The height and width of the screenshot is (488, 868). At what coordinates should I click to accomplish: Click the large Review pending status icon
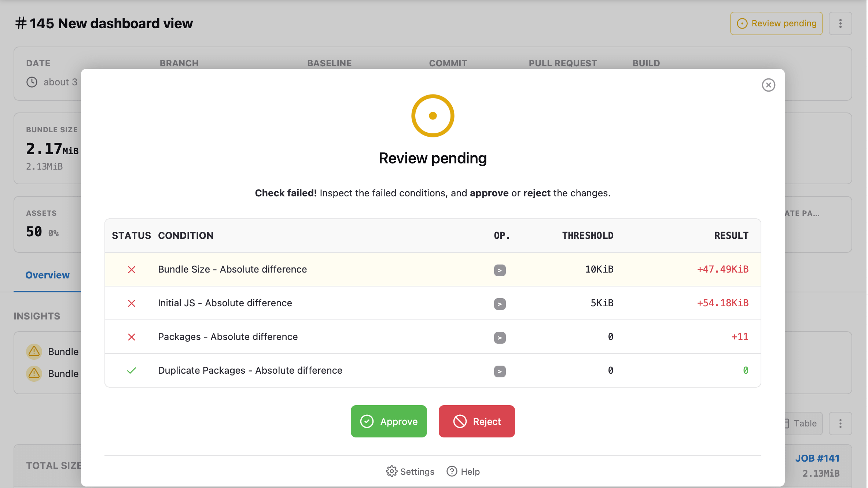pos(433,116)
